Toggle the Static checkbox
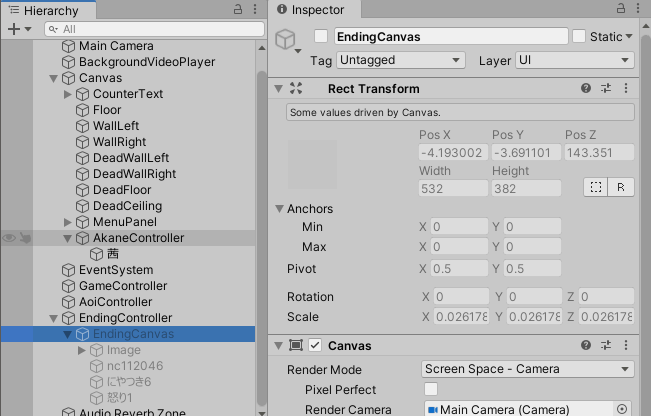This screenshot has width=651, height=416. tap(579, 36)
